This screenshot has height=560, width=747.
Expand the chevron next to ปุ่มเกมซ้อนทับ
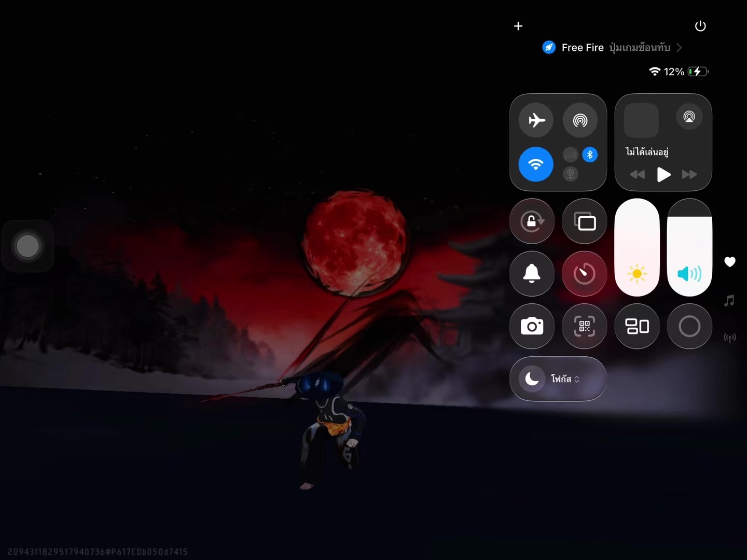point(679,48)
